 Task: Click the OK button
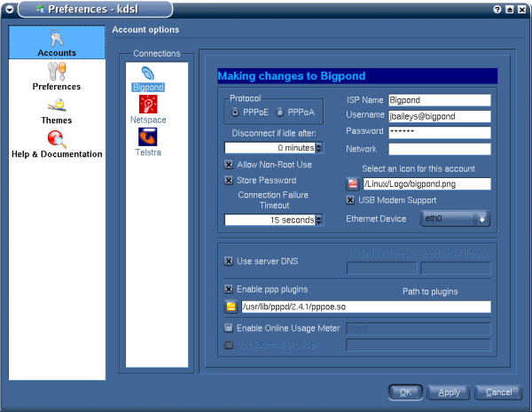405,393
